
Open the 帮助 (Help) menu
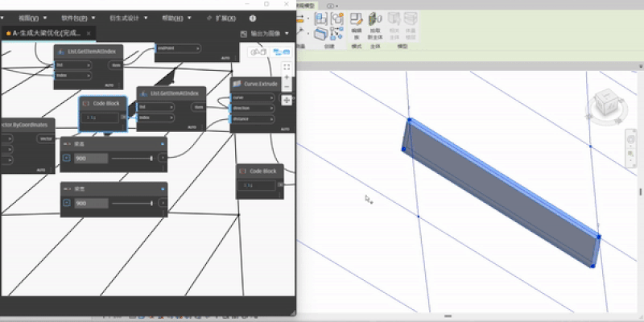[173, 18]
